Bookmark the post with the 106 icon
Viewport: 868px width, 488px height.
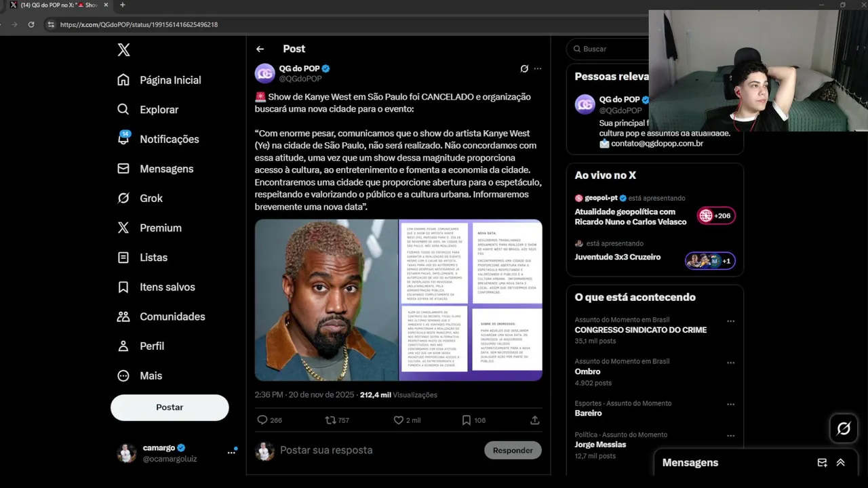467,420
